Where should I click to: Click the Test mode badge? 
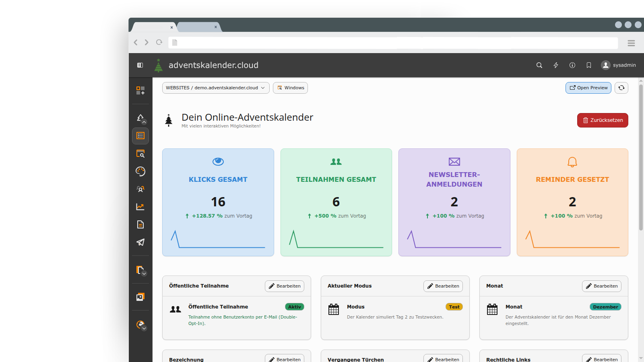pos(454,307)
